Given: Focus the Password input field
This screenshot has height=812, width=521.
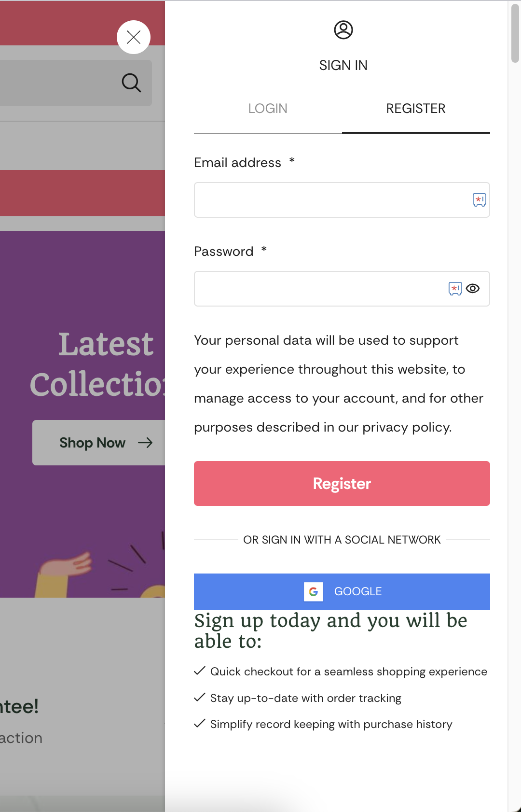Looking at the screenshot, I should click(342, 289).
